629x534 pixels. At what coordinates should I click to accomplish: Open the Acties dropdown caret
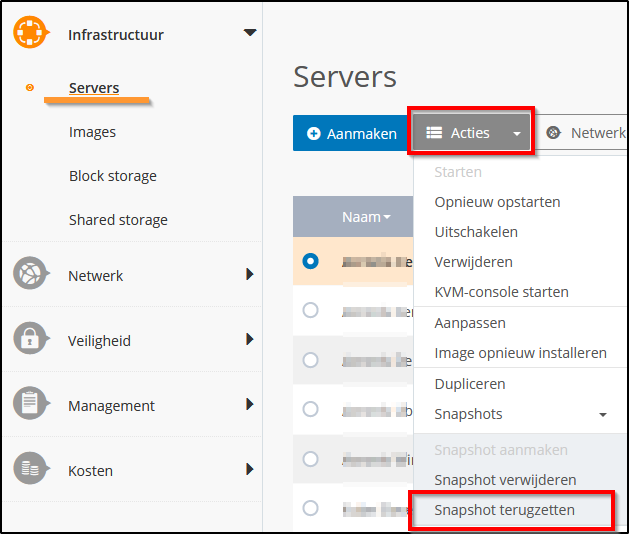tap(516, 134)
